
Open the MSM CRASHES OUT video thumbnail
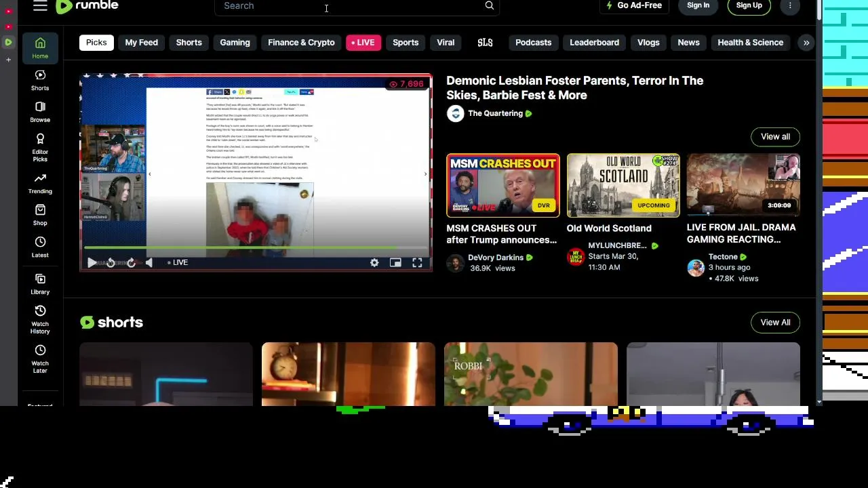pos(503,186)
